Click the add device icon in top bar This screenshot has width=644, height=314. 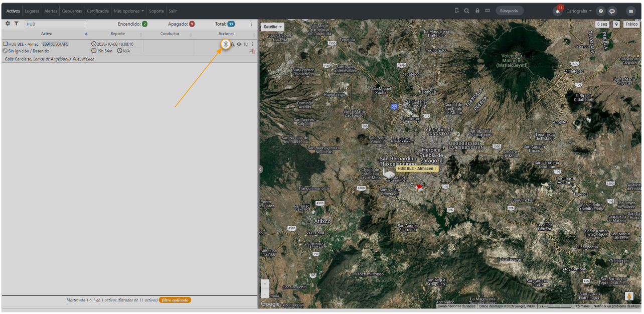457,11
